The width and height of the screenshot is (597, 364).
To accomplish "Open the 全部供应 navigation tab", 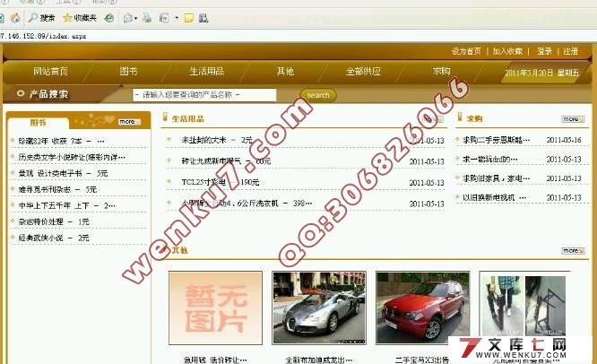I will click(362, 71).
